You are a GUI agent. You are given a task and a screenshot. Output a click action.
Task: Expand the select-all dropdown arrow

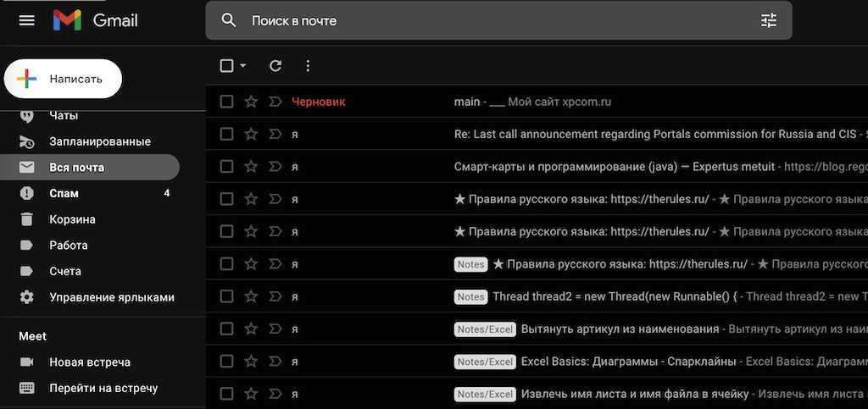(243, 66)
